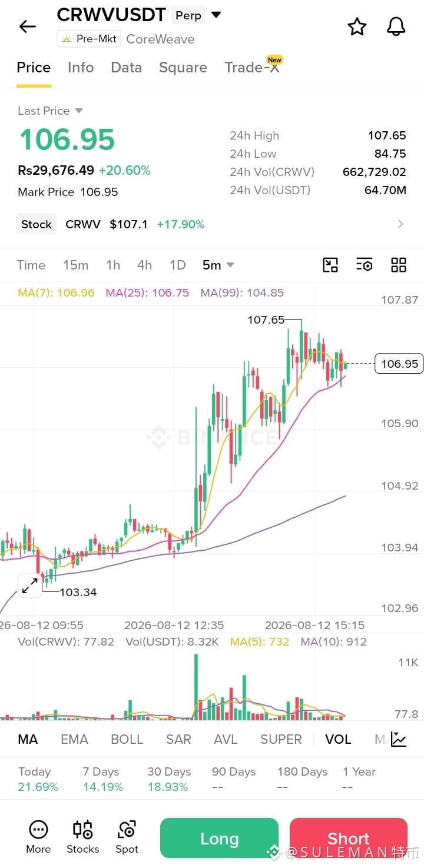Select the 4h interval

pos(145,265)
